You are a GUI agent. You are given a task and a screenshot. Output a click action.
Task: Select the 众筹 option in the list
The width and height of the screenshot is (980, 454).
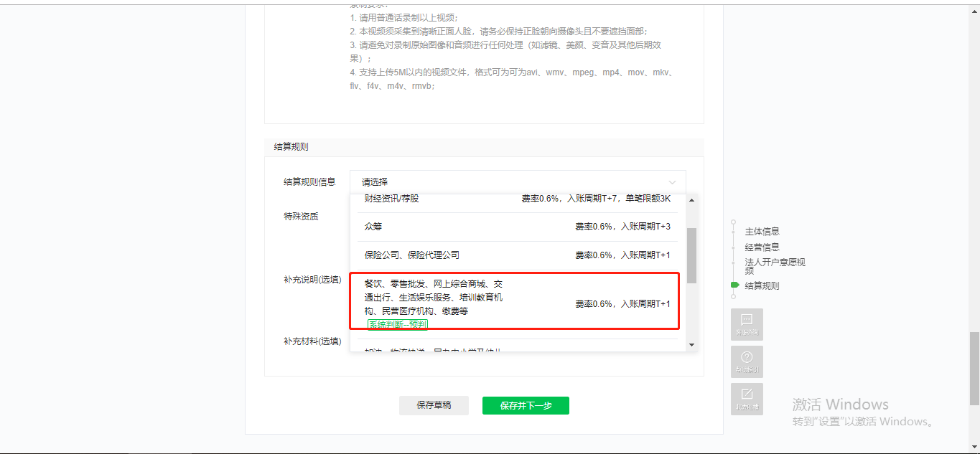(x=517, y=227)
